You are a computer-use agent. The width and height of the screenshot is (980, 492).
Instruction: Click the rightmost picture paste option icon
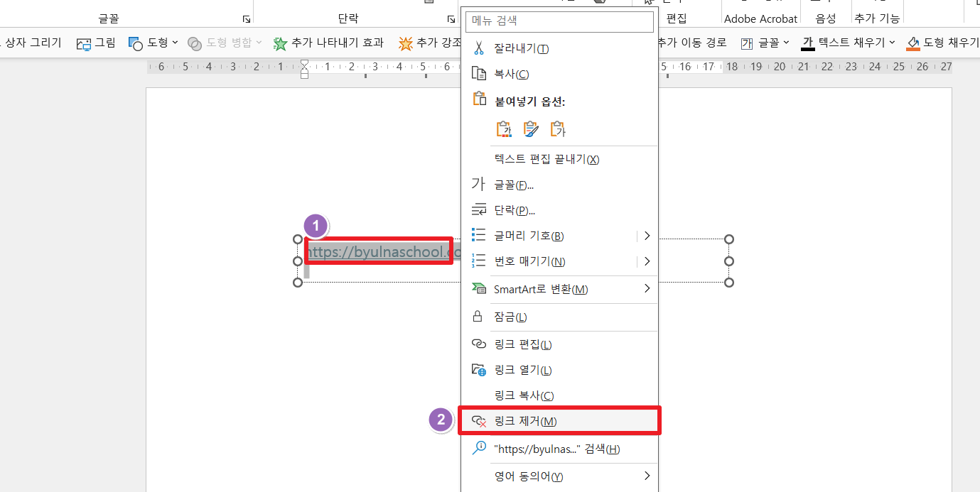point(558,129)
